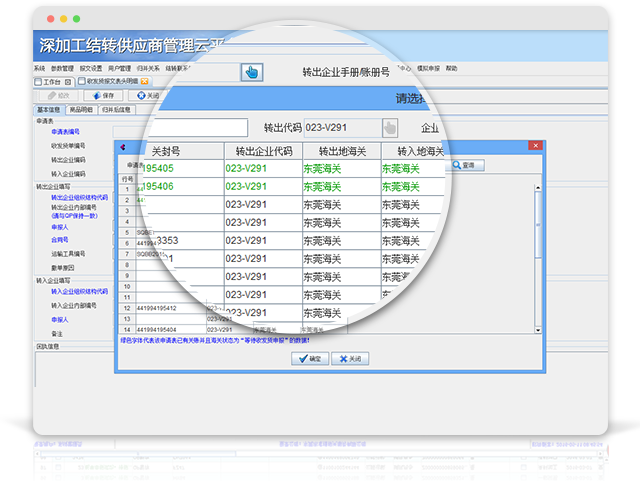Click the blue 申请表编号 label
The image size is (640, 481).
65,132
